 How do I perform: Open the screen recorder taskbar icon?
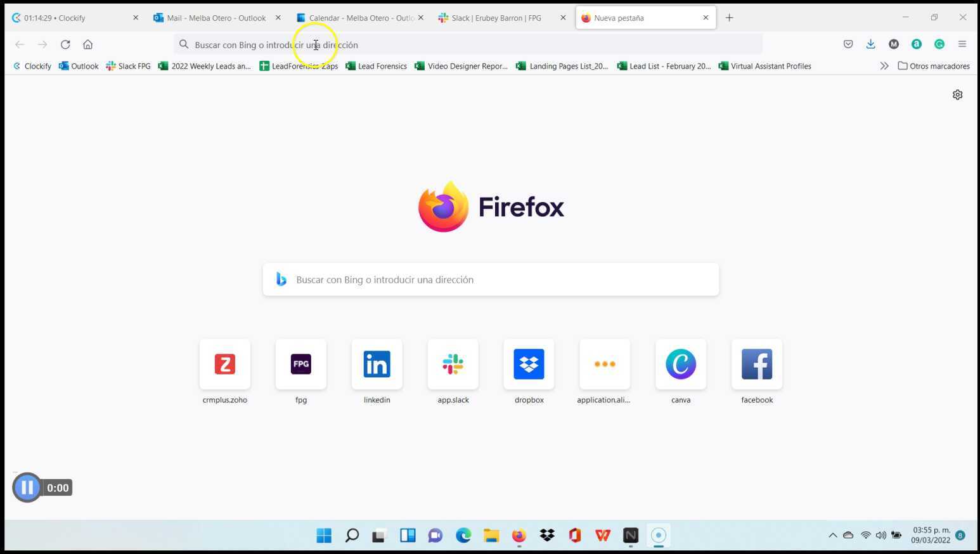point(659,536)
